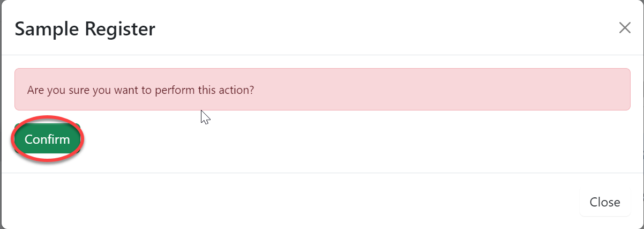
Task: Click the header area right of the title
Action: (375, 28)
